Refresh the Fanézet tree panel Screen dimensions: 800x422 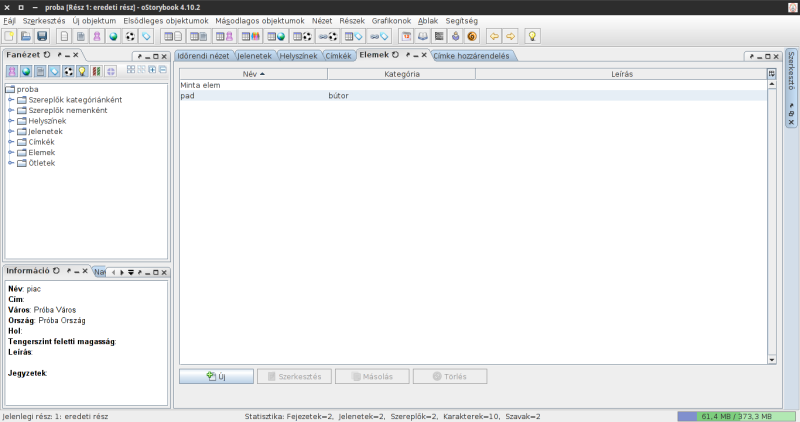click(x=47, y=55)
